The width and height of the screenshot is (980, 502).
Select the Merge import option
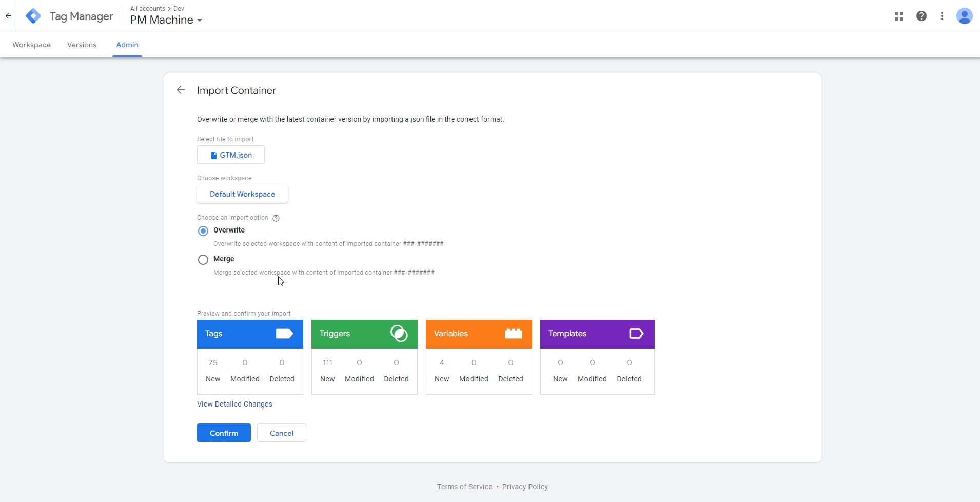click(203, 260)
